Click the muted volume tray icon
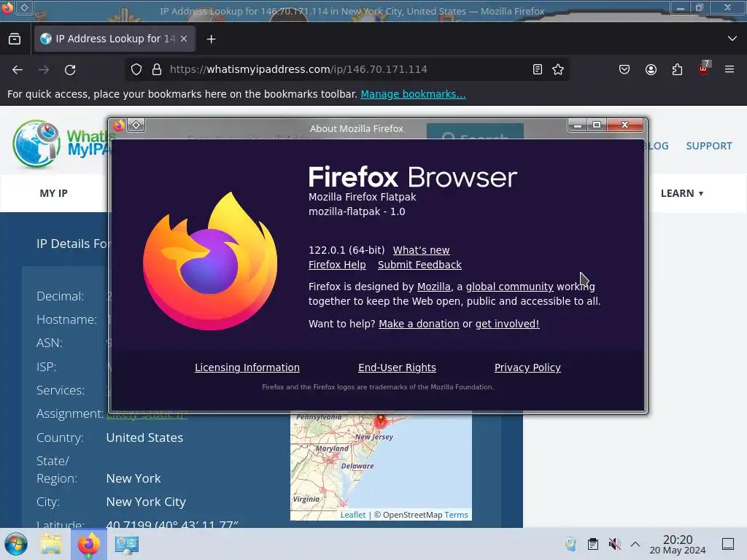Viewport: 747px width, 560px height. pyautogui.click(x=614, y=544)
